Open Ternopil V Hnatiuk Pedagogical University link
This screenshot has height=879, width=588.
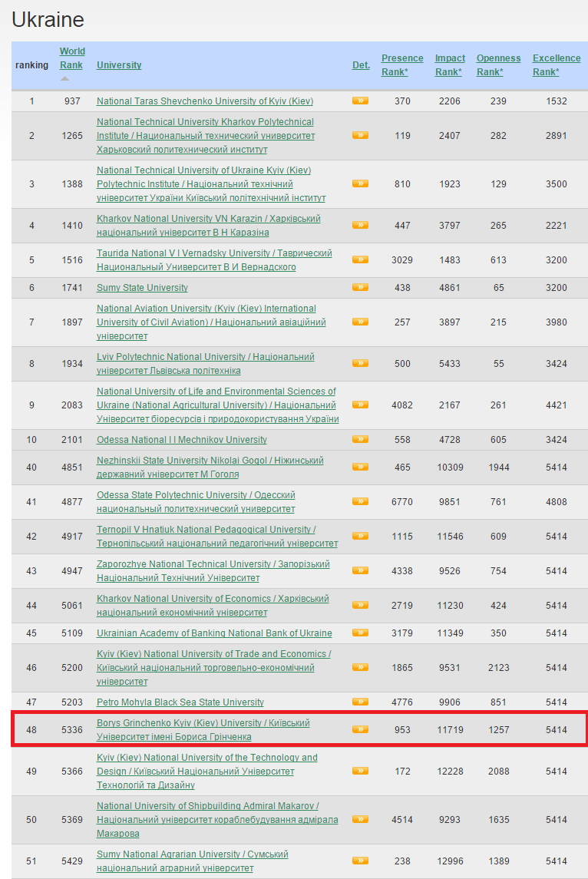point(217,537)
